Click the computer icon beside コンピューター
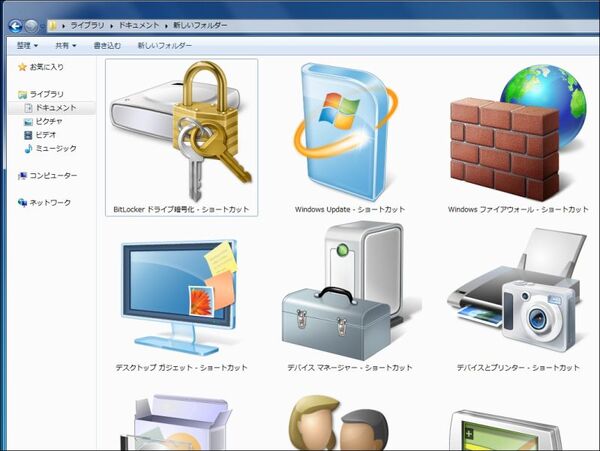The image size is (600, 451). coord(22,176)
